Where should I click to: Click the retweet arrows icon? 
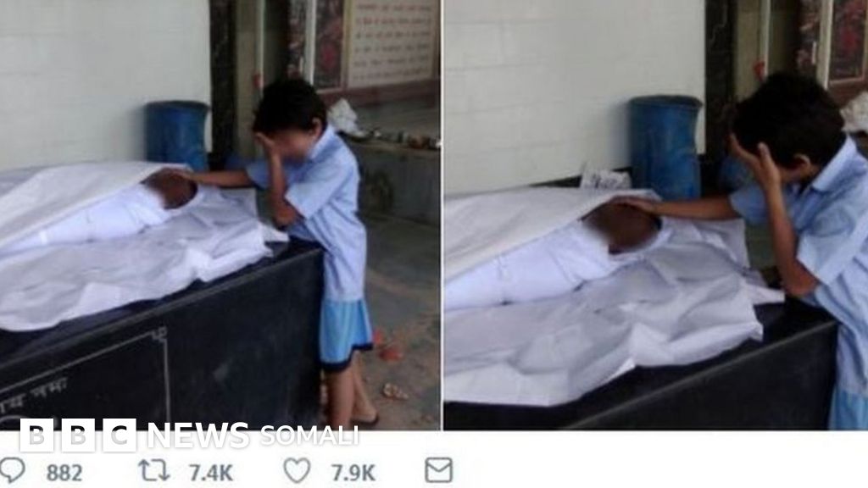[x=154, y=470]
